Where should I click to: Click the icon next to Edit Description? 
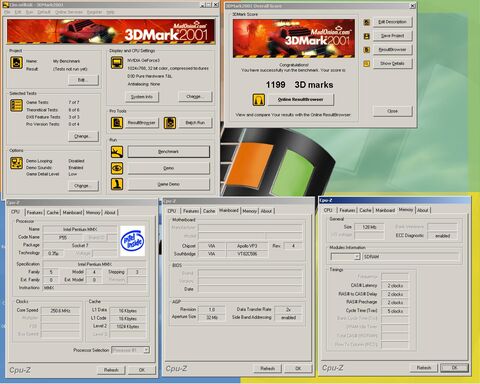[x=367, y=22]
